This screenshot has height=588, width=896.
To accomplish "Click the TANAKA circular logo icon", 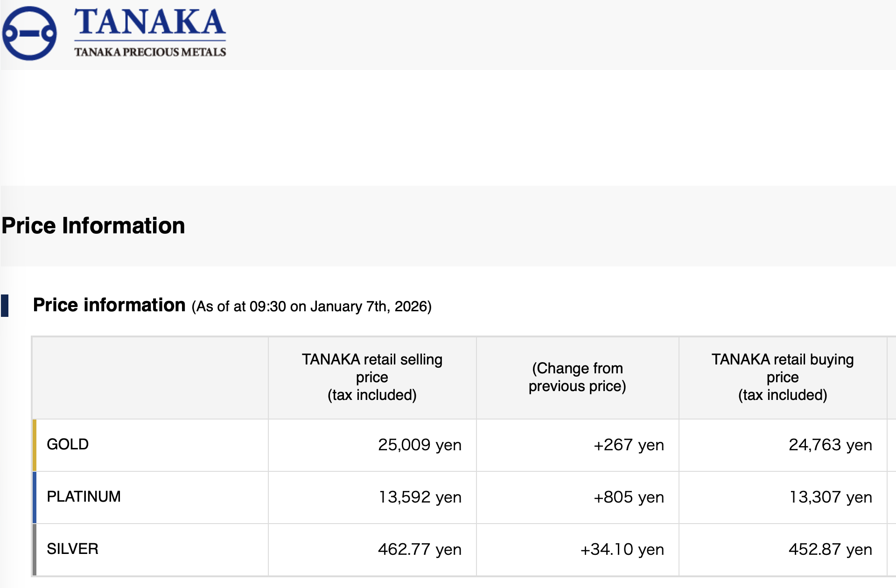I will 29,33.
